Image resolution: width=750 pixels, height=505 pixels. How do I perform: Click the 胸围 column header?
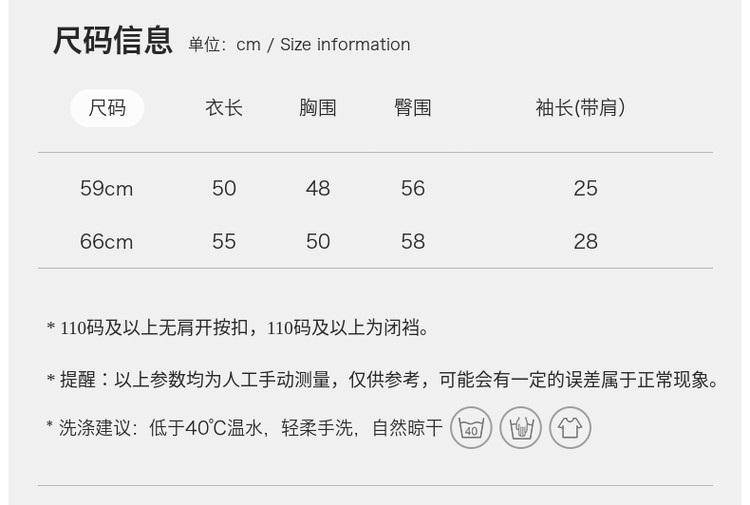click(x=318, y=108)
